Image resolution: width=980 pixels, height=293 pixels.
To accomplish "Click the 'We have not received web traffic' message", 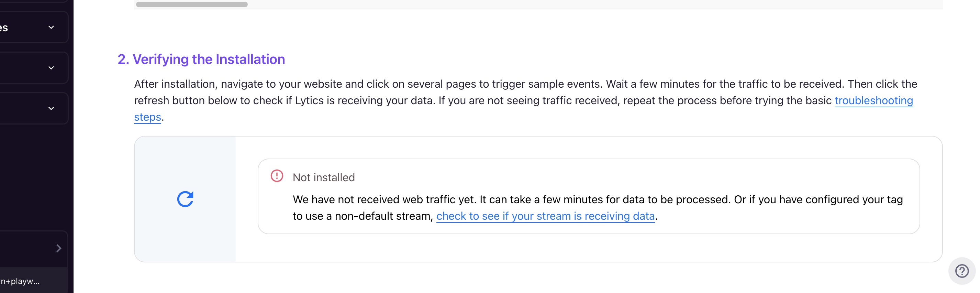I will (x=598, y=208).
